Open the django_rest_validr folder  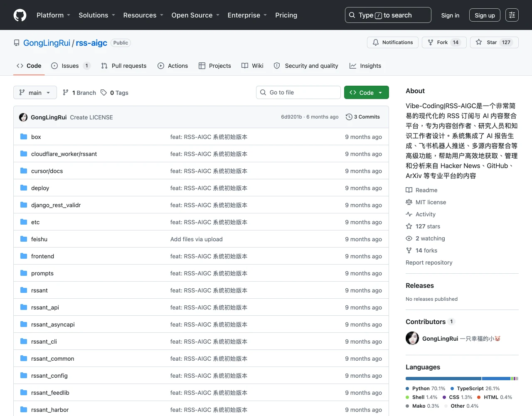(x=56, y=205)
